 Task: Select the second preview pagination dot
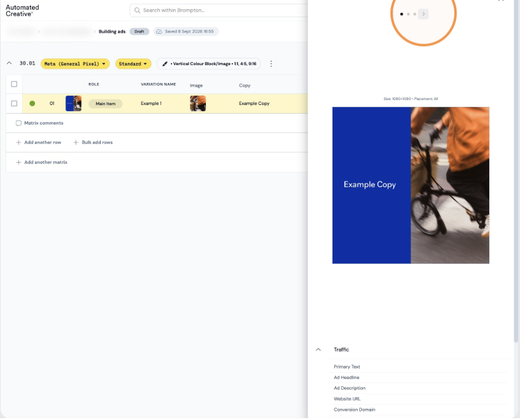tap(408, 14)
